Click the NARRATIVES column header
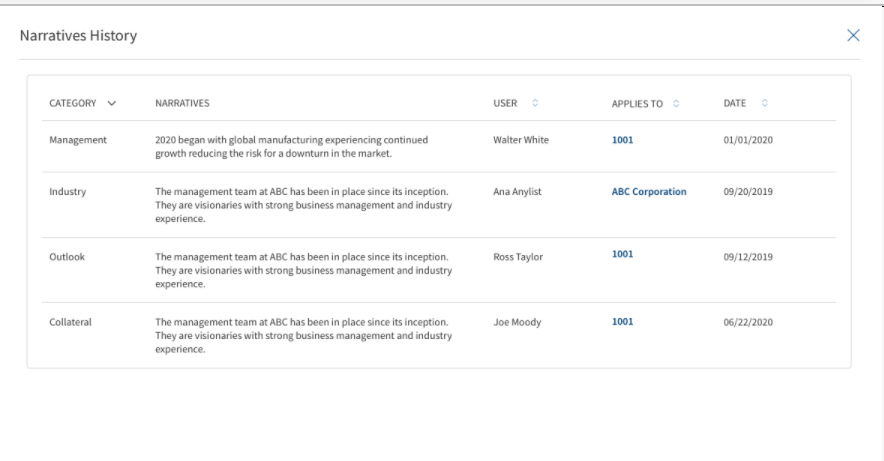This screenshot has width=884, height=461. 182,103
